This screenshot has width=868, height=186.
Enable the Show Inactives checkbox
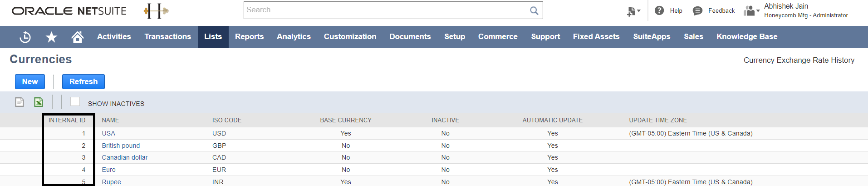tap(75, 101)
